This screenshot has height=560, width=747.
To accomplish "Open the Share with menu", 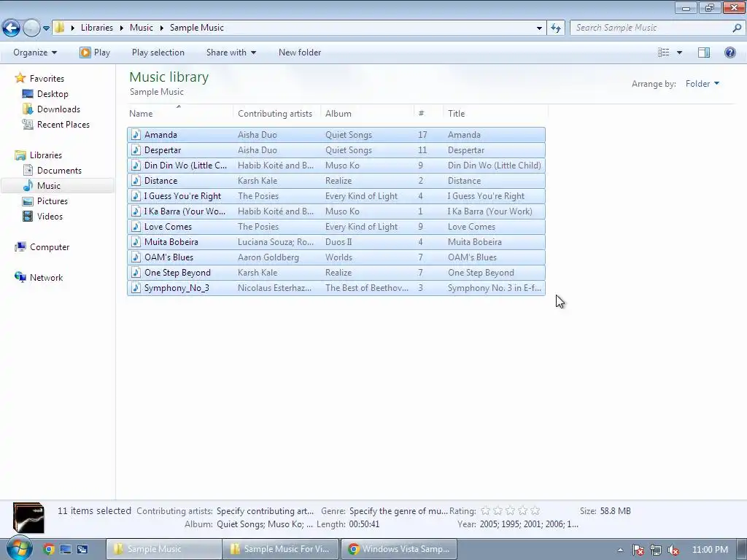I will 231,52.
